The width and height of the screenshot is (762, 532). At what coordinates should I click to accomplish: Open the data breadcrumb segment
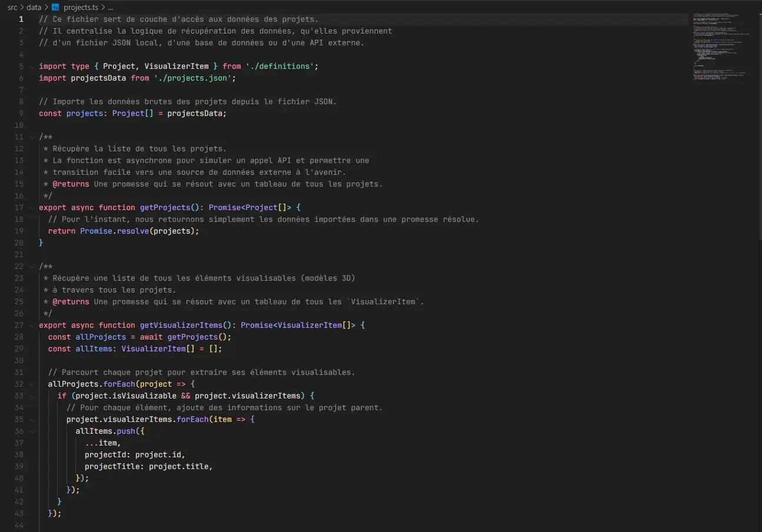[x=34, y=8]
